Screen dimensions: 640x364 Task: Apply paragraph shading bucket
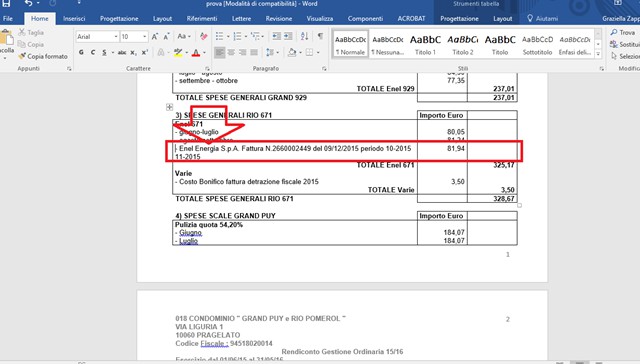pyautogui.click(x=292, y=52)
